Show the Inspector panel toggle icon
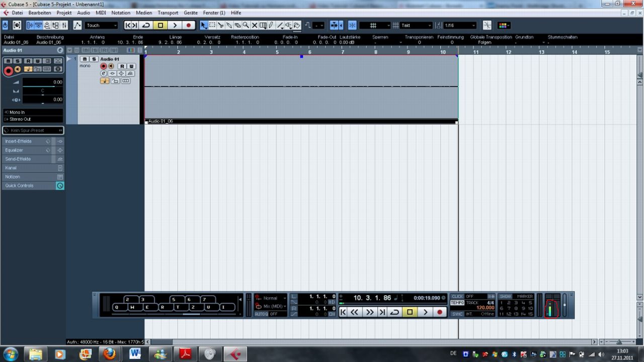Viewport: 644px width, 362px height. tap(30, 25)
